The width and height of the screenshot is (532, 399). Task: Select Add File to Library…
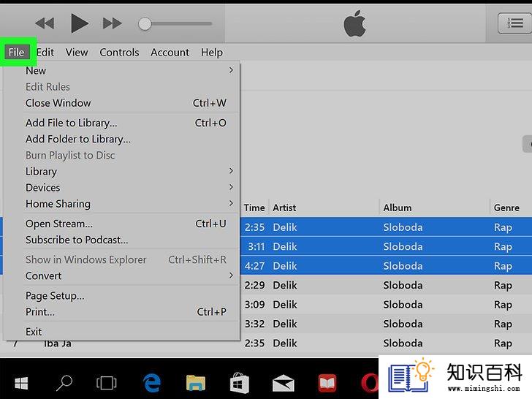(129, 123)
